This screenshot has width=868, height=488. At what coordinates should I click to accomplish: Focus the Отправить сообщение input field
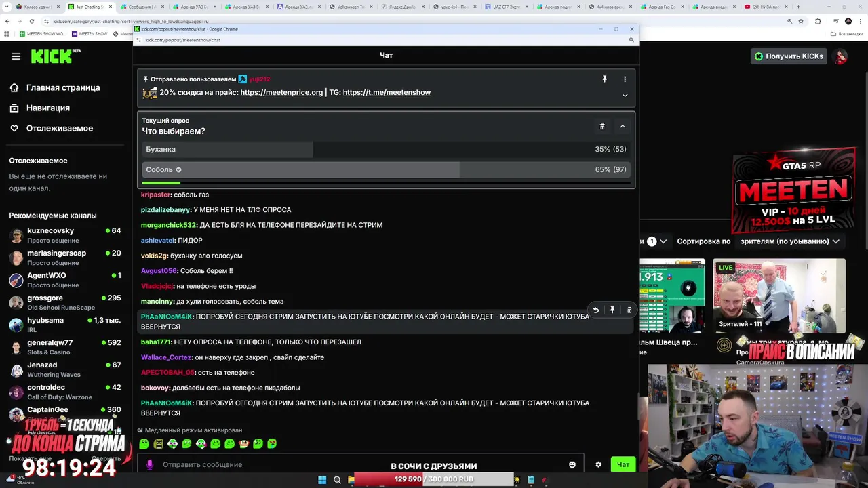(x=359, y=464)
